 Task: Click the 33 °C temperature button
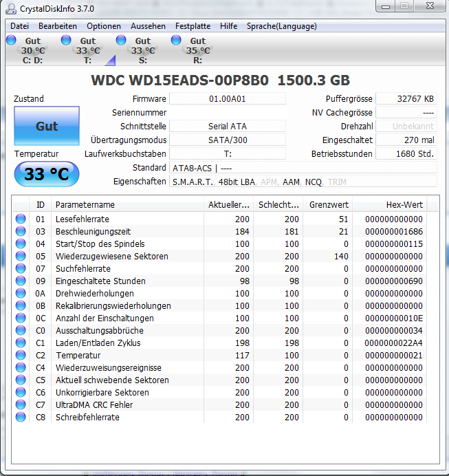47,174
